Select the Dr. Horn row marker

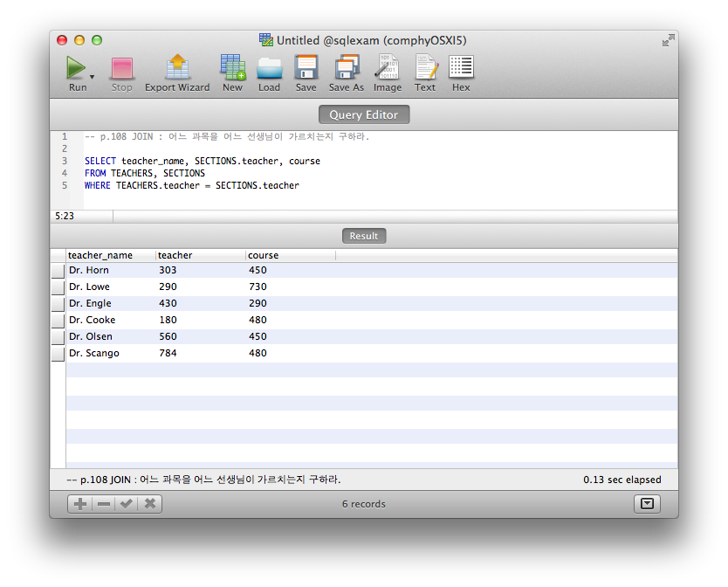pyautogui.click(x=58, y=271)
